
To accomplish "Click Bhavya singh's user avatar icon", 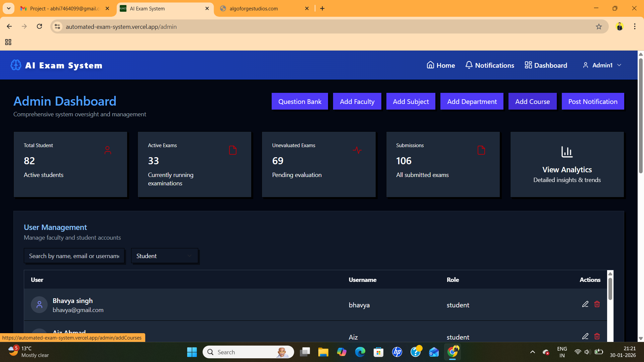I will [39, 305].
